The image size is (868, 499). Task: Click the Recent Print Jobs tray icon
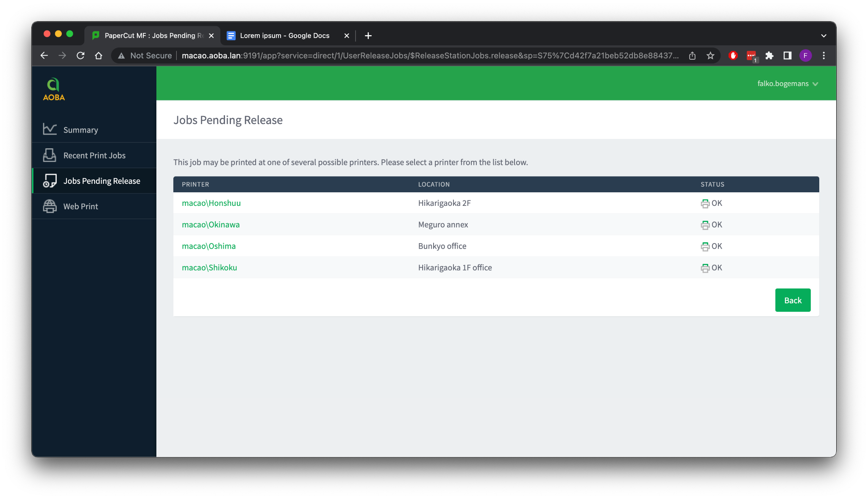tap(50, 155)
